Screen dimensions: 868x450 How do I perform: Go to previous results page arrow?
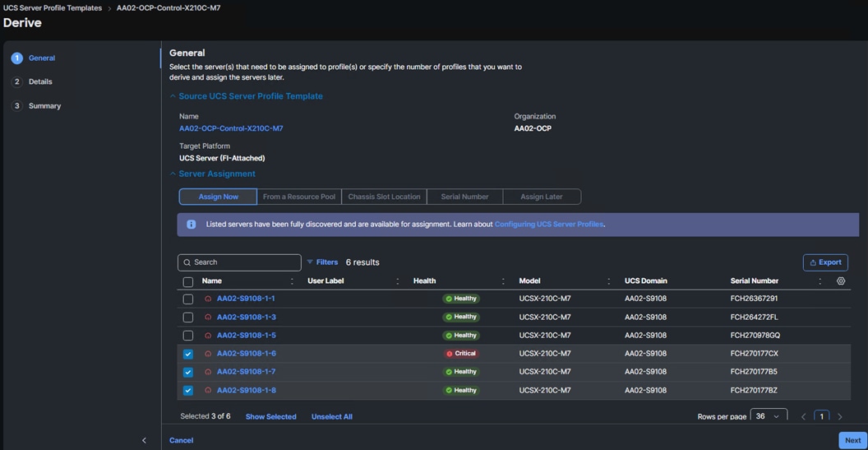click(804, 416)
